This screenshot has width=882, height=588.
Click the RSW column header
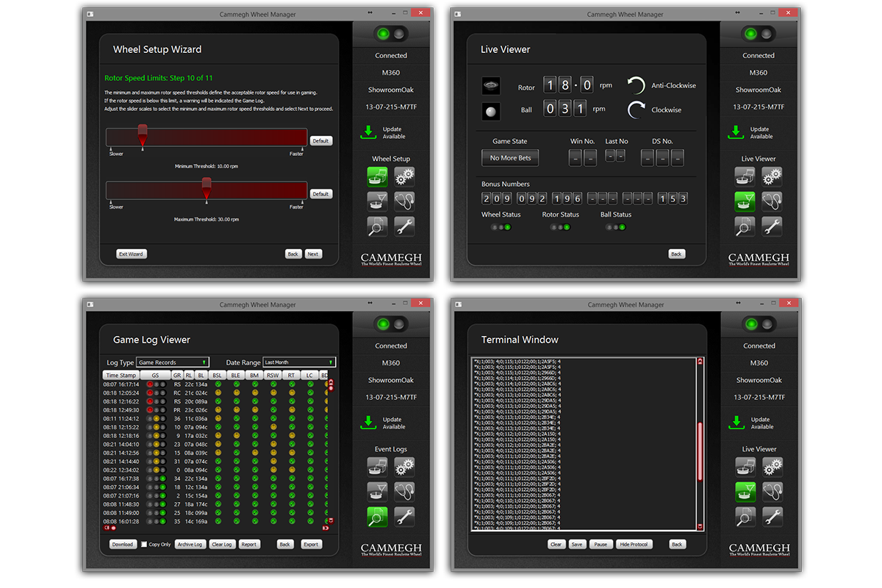click(273, 376)
